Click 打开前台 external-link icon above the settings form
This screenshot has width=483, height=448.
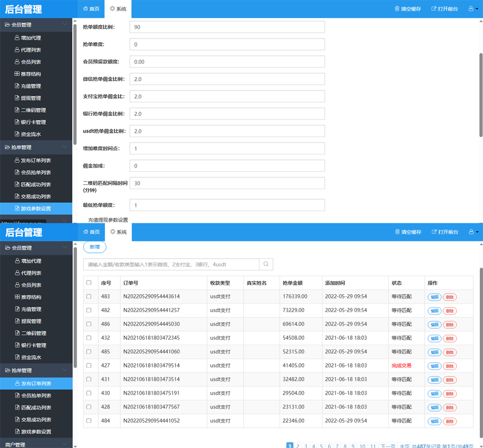pyautogui.click(x=434, y=9)
